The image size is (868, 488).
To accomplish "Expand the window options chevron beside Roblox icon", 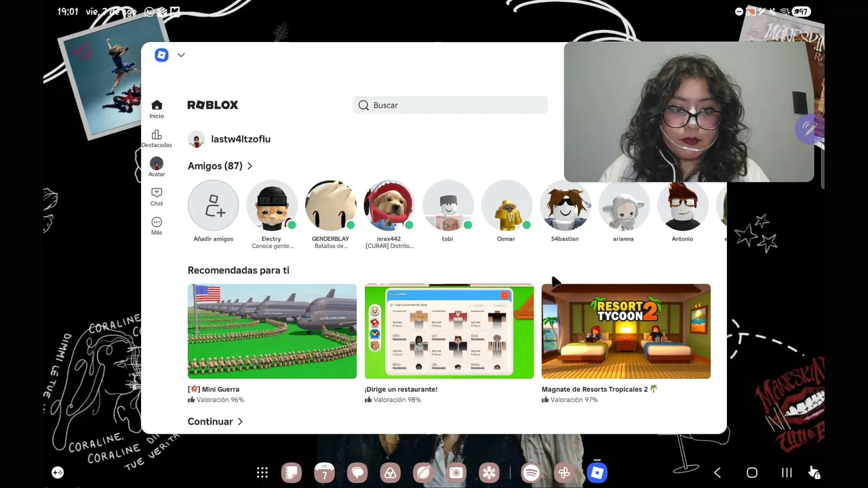I will [x=181, y=55].
